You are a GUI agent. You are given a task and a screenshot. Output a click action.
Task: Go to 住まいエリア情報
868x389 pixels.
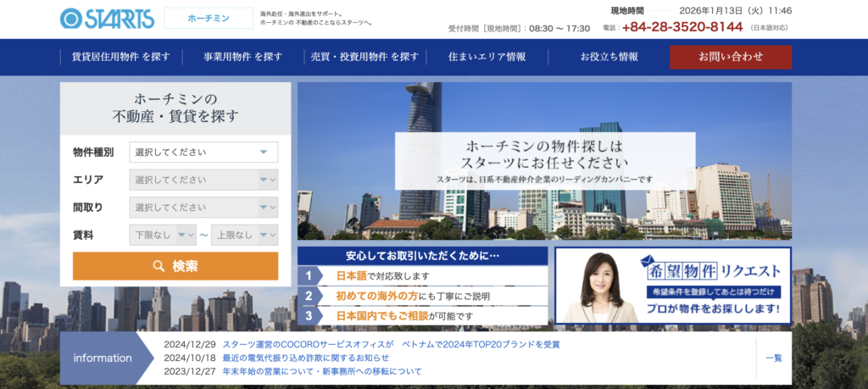pyautogui.click(x=487, y=57)
